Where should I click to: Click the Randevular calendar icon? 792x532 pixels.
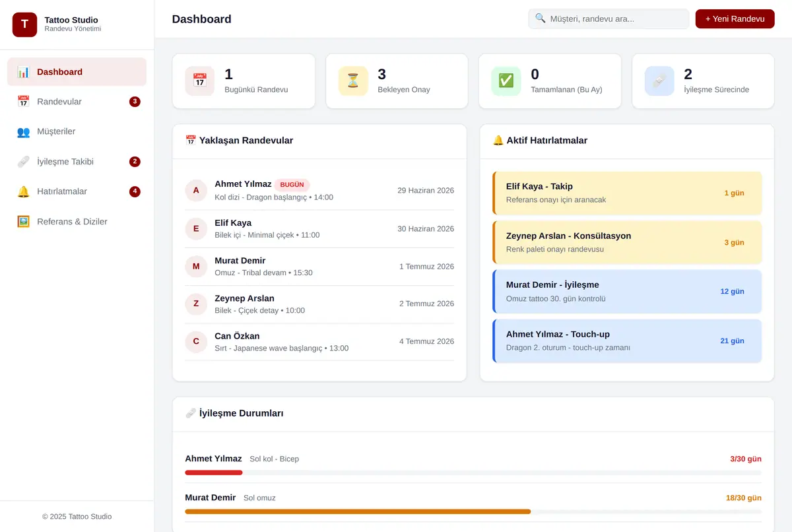click(23, 102)
